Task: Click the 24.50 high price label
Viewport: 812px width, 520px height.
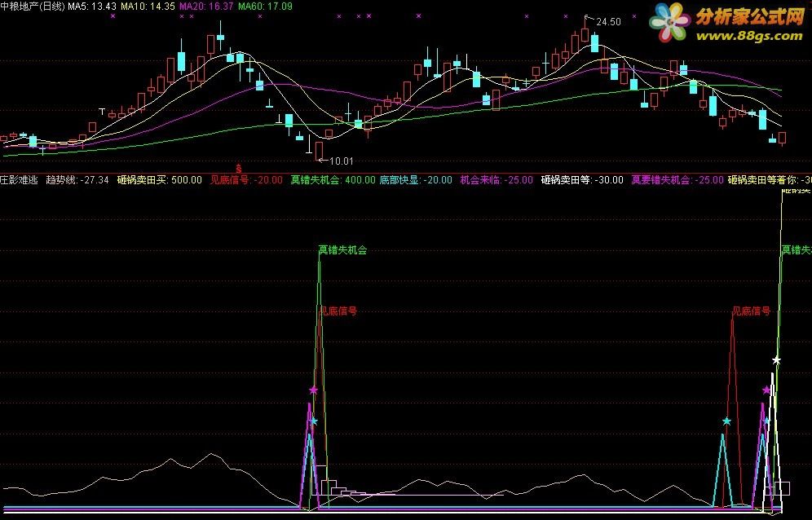Action: coord(608,22)
